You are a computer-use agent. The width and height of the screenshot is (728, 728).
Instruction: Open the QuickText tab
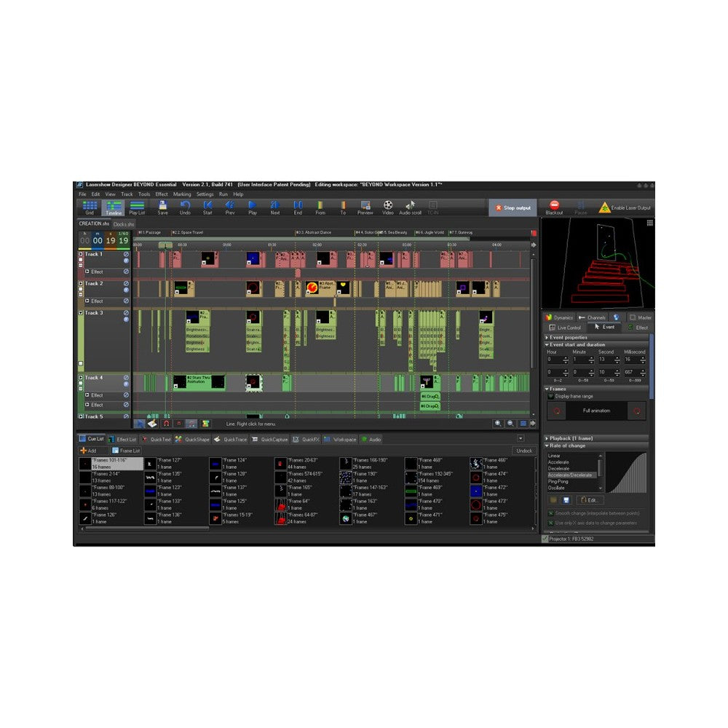pos(157,439)
